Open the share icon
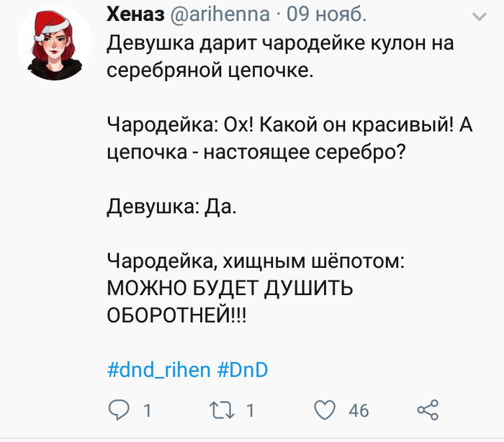504x442 pixels. (428, 410)
